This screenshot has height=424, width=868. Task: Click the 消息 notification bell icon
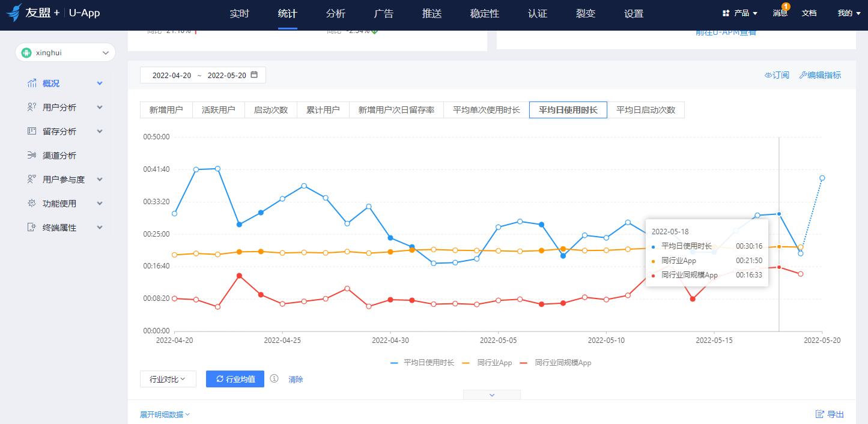coord(780,13)
